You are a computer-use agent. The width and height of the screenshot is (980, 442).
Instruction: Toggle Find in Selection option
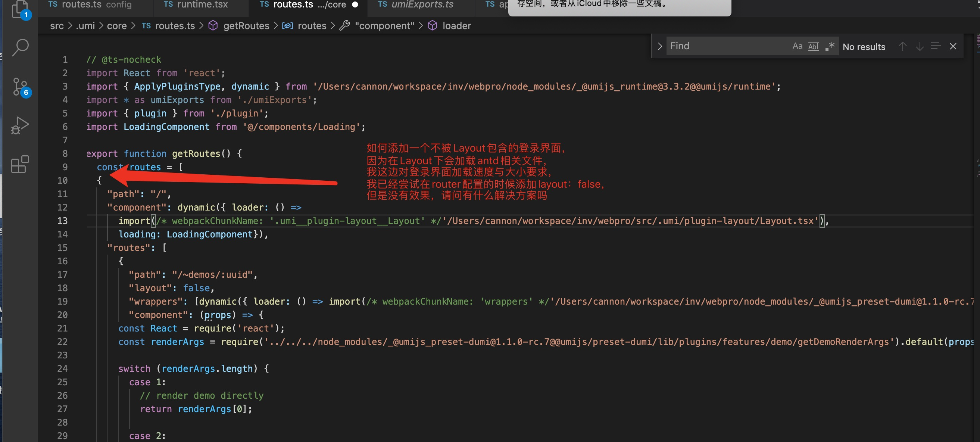tap(936, 46)
